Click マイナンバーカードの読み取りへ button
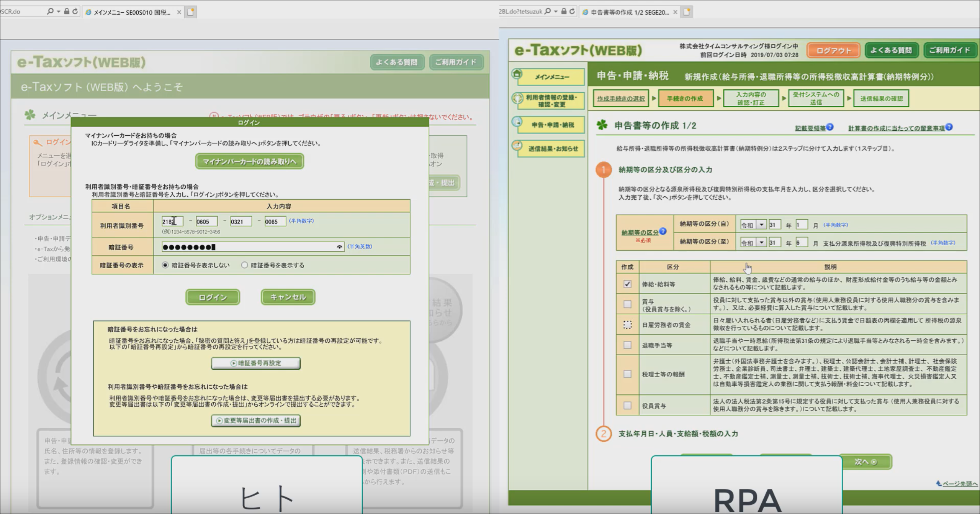 pyautogui.click(x=249, y=161)
